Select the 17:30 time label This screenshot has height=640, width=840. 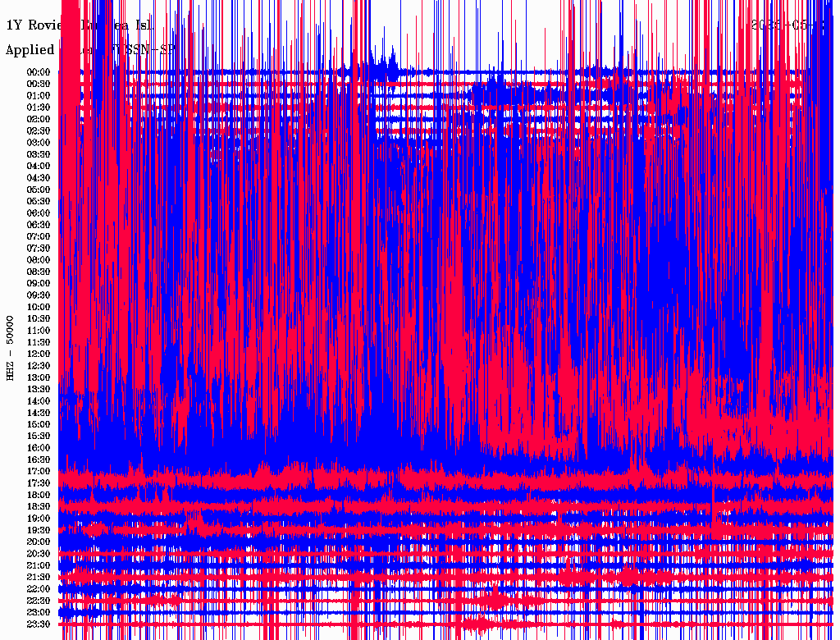[x=39, y=483]
